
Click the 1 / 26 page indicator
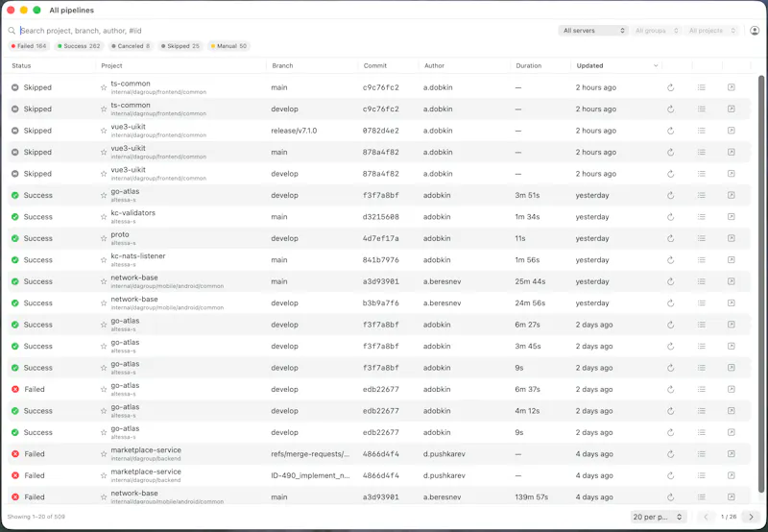point(729,517)
